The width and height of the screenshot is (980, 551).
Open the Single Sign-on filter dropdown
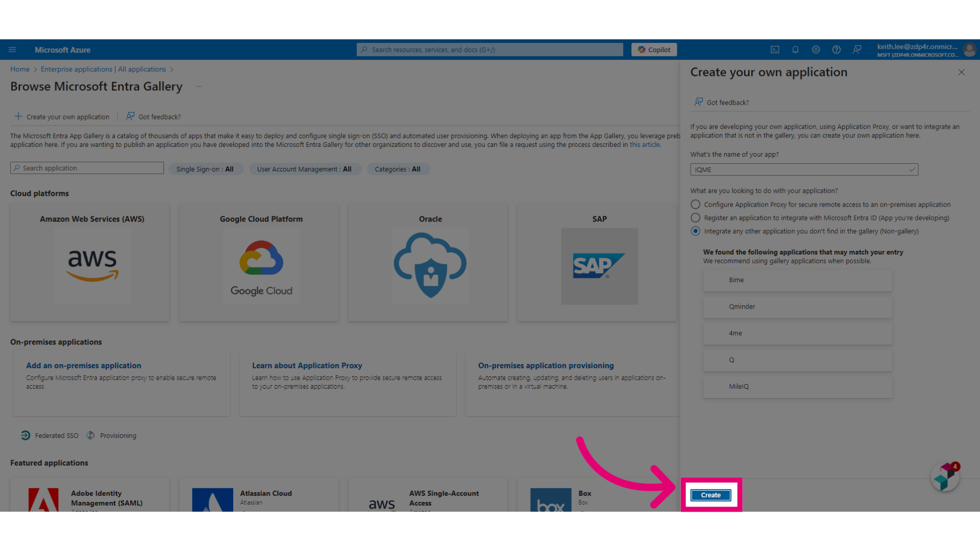[x=205, y=169]
